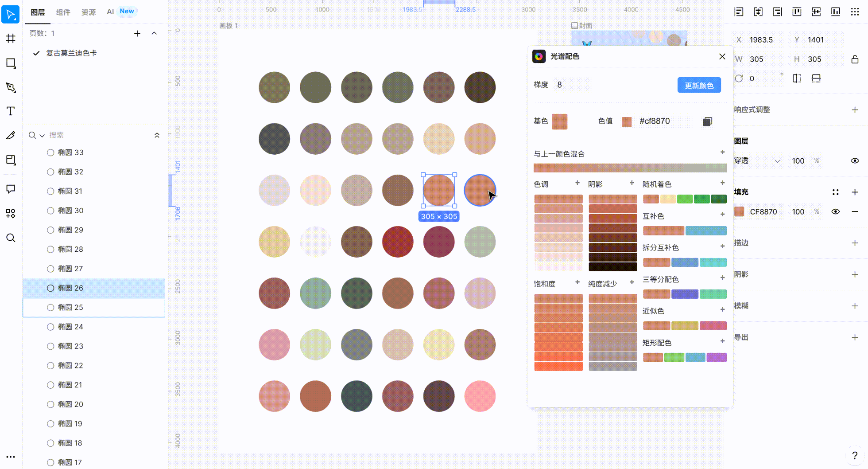
Task: Click the 基色 base color swatch
Action: tap(559, 121)
